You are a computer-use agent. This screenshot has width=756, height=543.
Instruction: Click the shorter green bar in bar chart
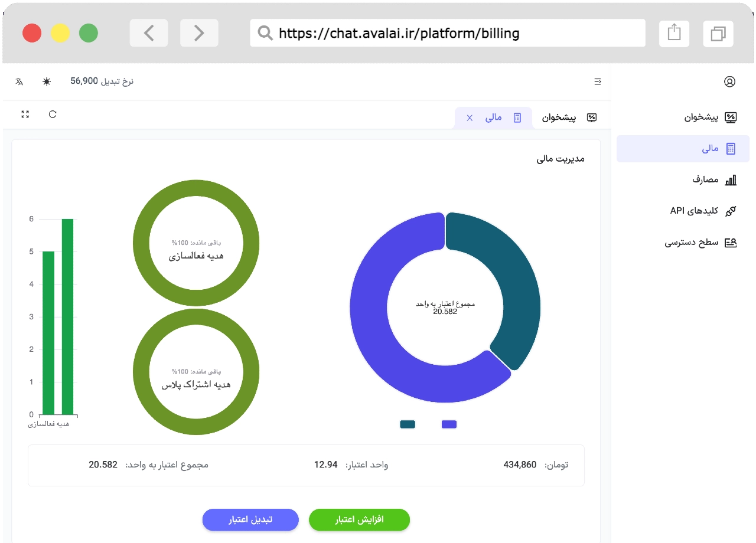[48, 333]
